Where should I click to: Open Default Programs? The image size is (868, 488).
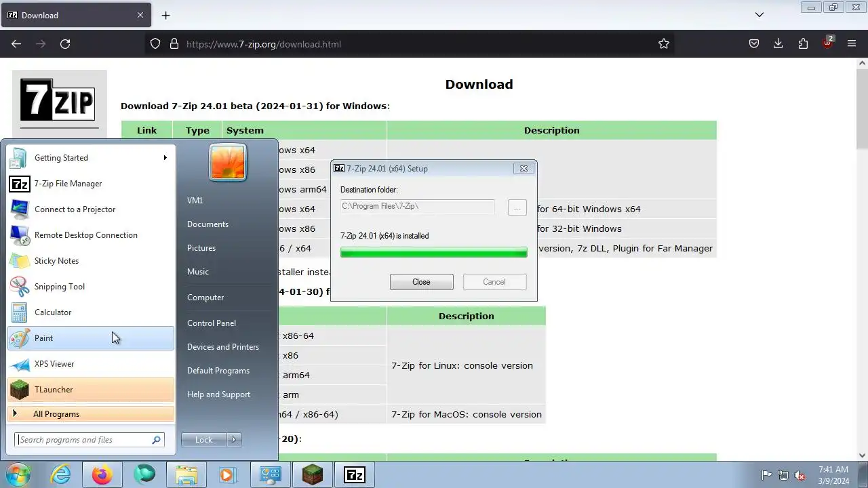coord(218,371)
